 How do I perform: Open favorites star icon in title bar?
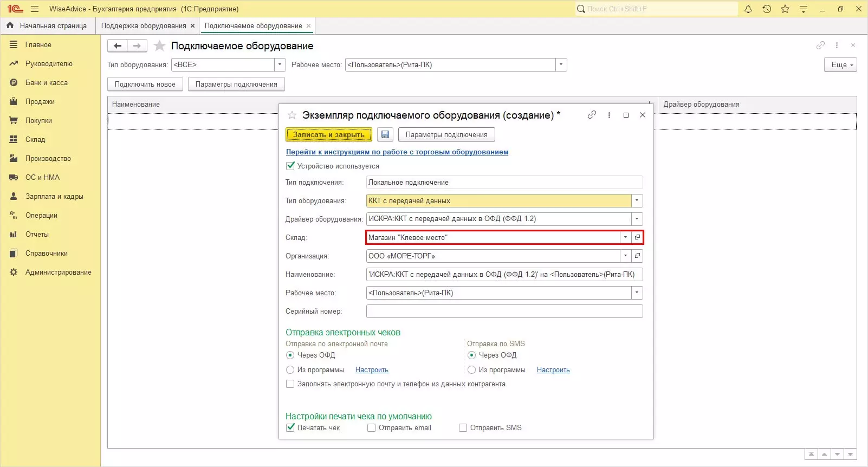tap(785, 9)
